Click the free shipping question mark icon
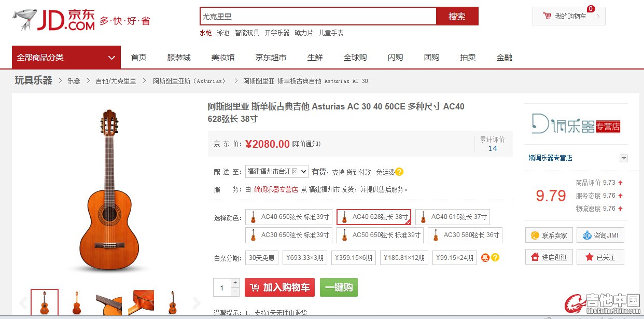This screenshot has height=319, width=644. 399,172
